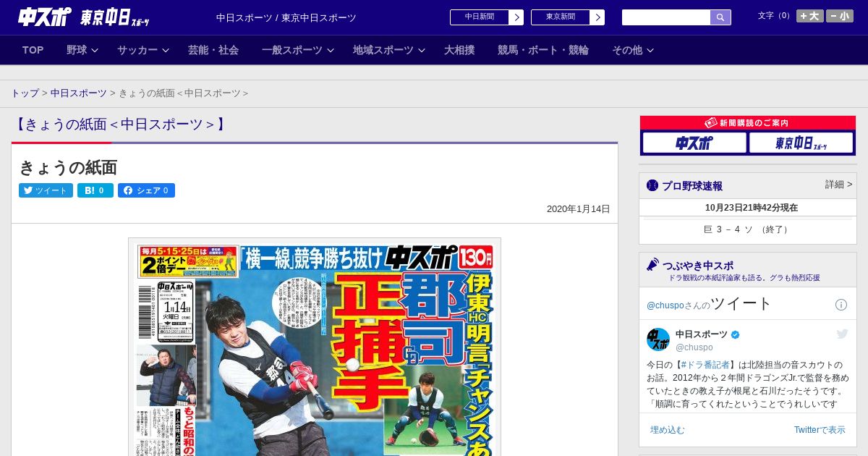This screenshot has height=456, width=868.
Task: Click the Hatena B! bookmark button
Action: tap(95, 190)
